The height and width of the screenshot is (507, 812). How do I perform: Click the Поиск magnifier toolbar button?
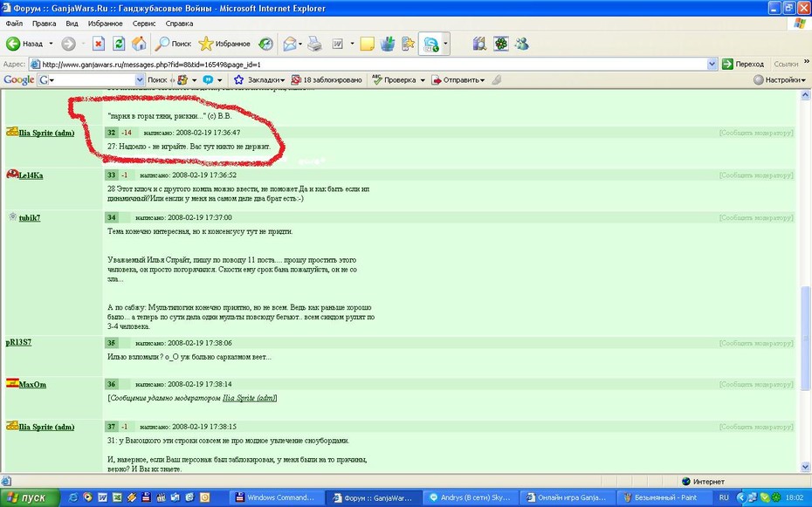click(174, 44)
